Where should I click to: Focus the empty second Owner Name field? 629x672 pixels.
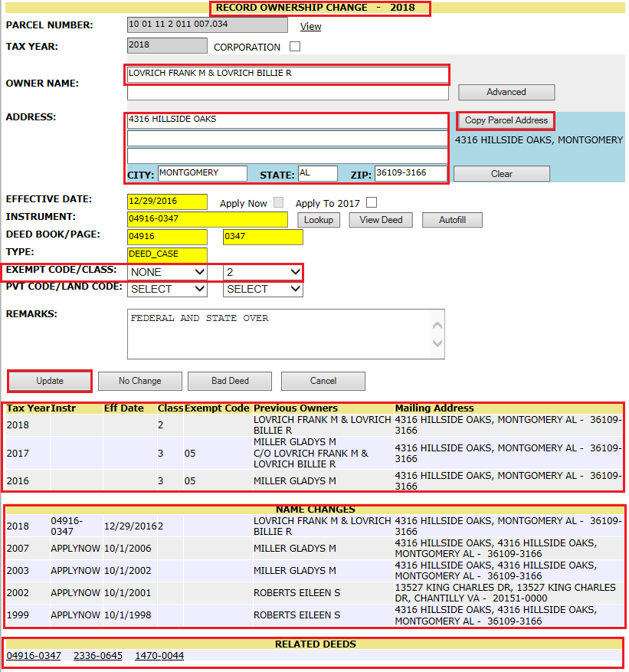[287, 93]
